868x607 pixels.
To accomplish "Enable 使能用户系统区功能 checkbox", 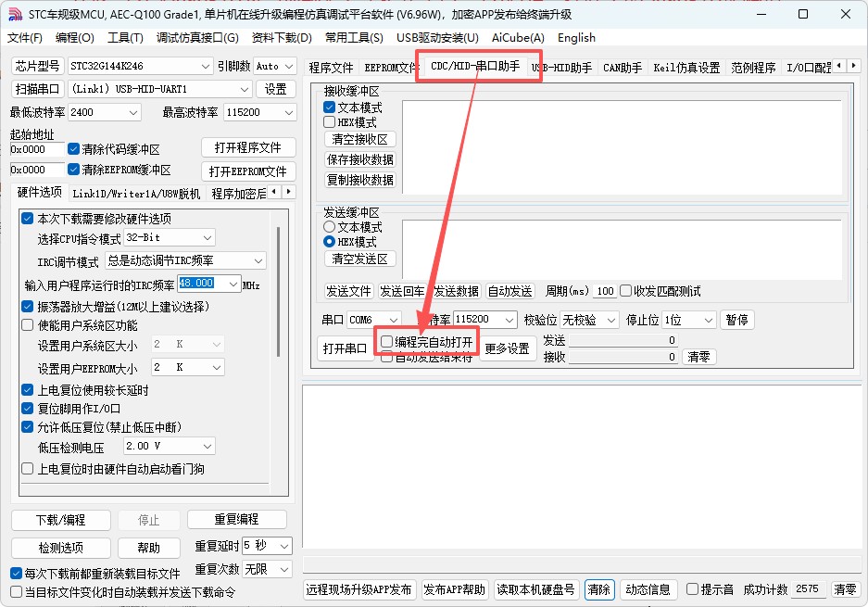I will [27, 325].
